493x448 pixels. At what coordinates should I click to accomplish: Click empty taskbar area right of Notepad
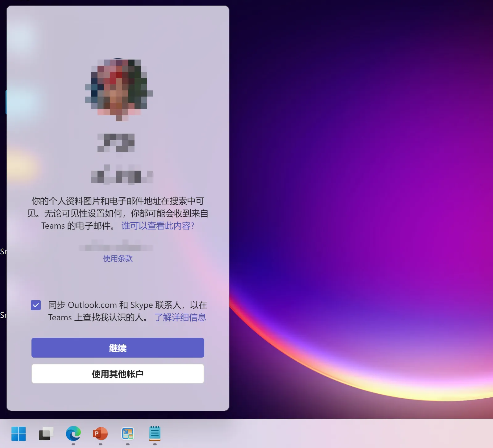click(309, 434)
